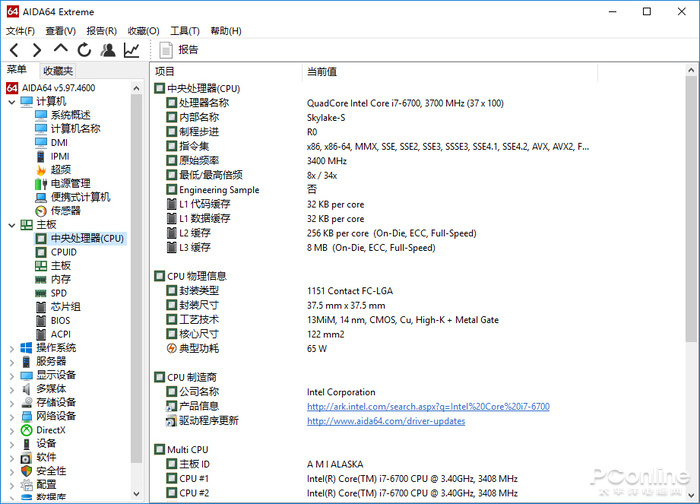Open the aida64.com driver-updates link
700x504 pixels.
[x=386, y=421]
